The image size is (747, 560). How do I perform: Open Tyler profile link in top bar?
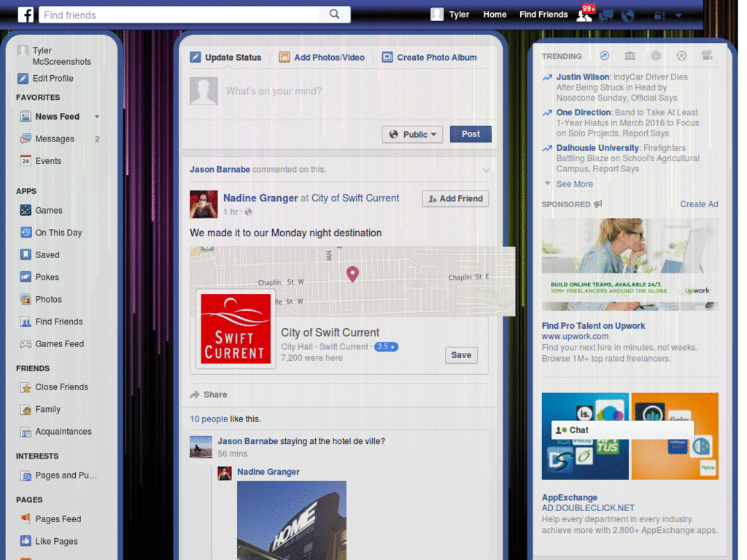click(x=459, y=15)
